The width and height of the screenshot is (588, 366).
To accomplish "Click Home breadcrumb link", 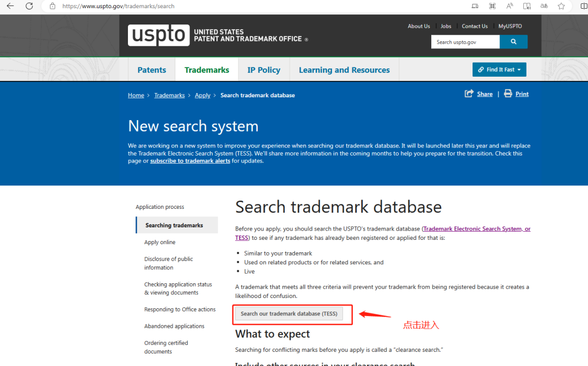I will click(x=136, y=95).
